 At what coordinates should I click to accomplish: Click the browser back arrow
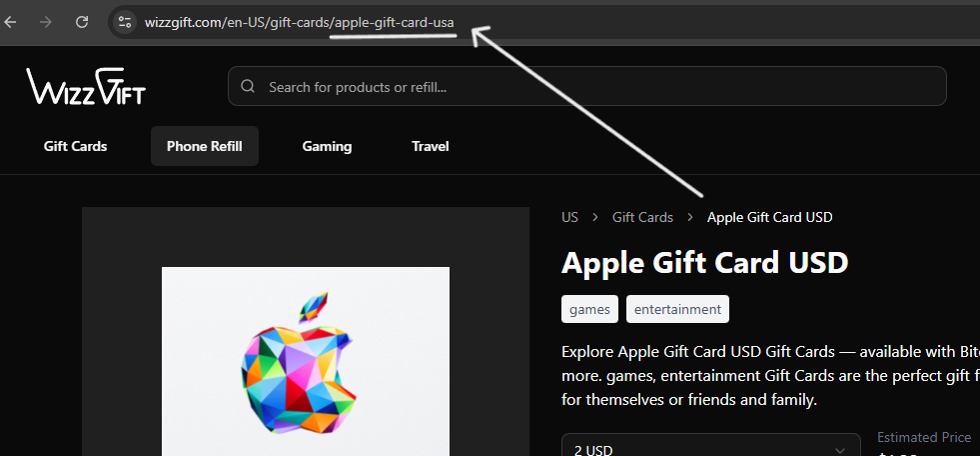pos(10,23)
